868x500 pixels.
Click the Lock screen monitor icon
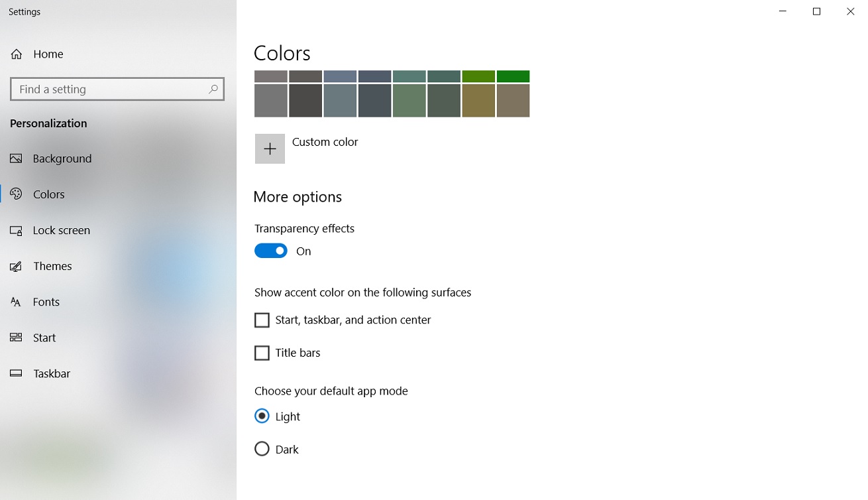[17, 230]
